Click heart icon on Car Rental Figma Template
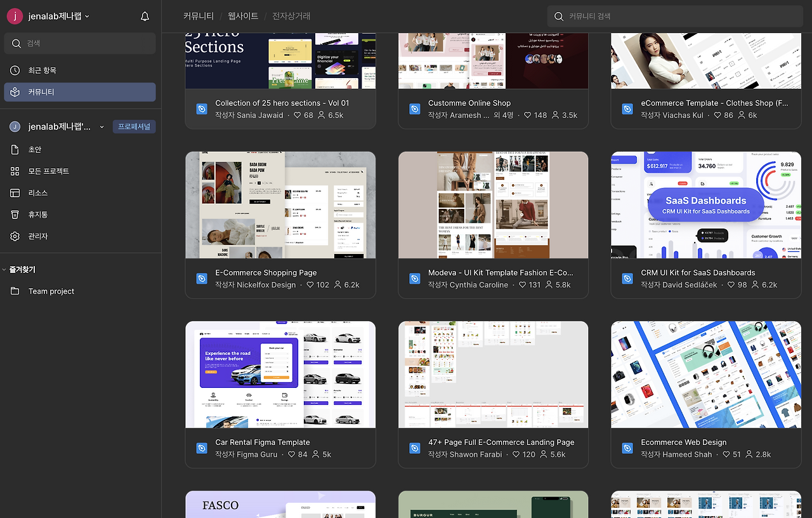Viewport: 812px width, 518px height. [292, 455]
